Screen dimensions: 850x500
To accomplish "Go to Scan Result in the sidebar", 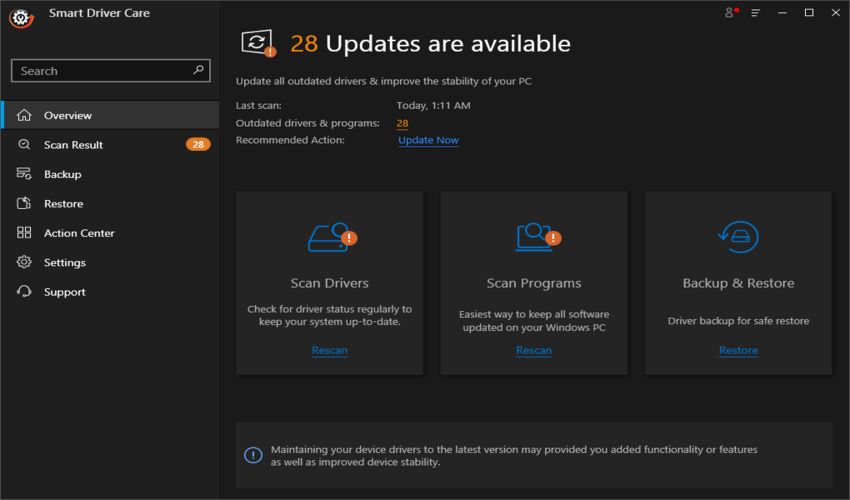I will pos(111,144).
